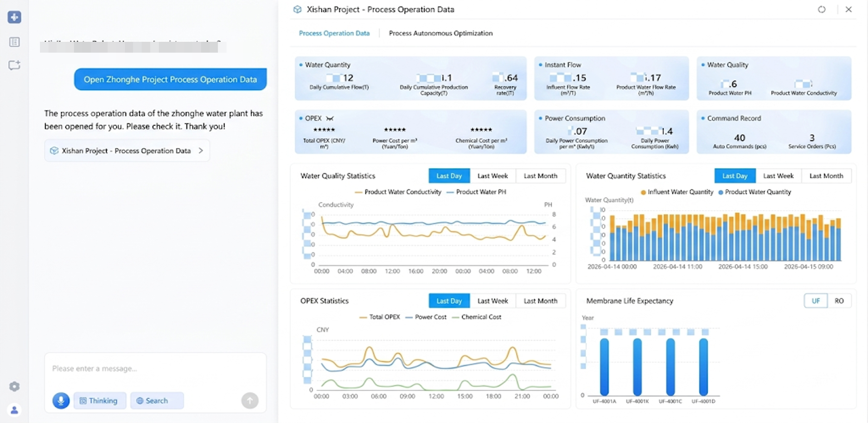Click the Membrane Life Expectancy heading
This screenshot has width=868, height=423.
(630, 301)
